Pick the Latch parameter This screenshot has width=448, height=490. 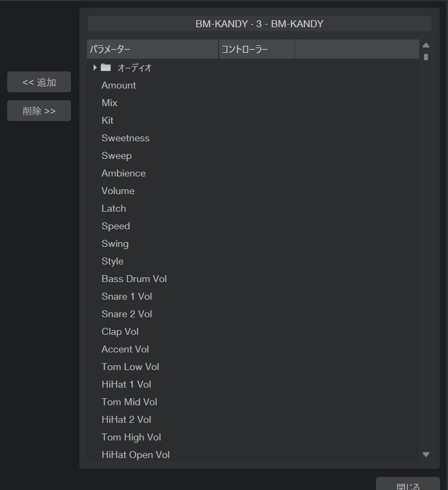[x=114, y=208]
